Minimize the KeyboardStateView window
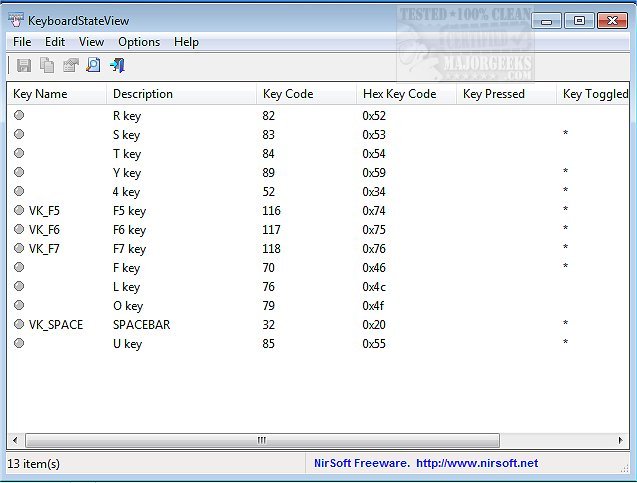 (546, 20)
